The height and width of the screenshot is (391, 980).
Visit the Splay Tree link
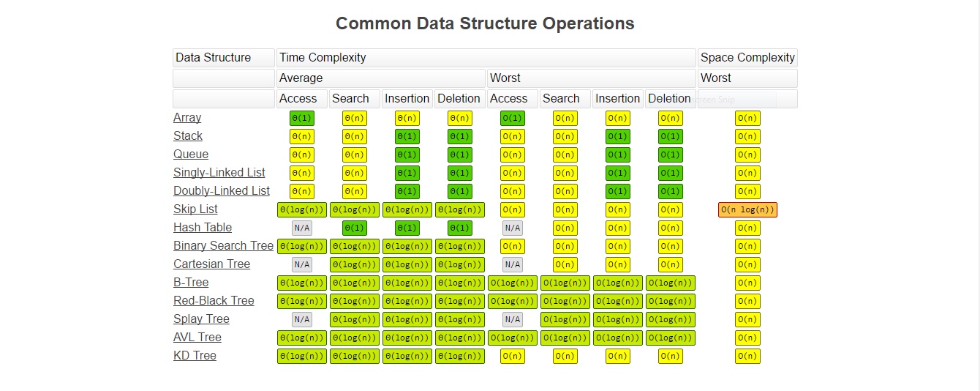(x=201, y=319)
